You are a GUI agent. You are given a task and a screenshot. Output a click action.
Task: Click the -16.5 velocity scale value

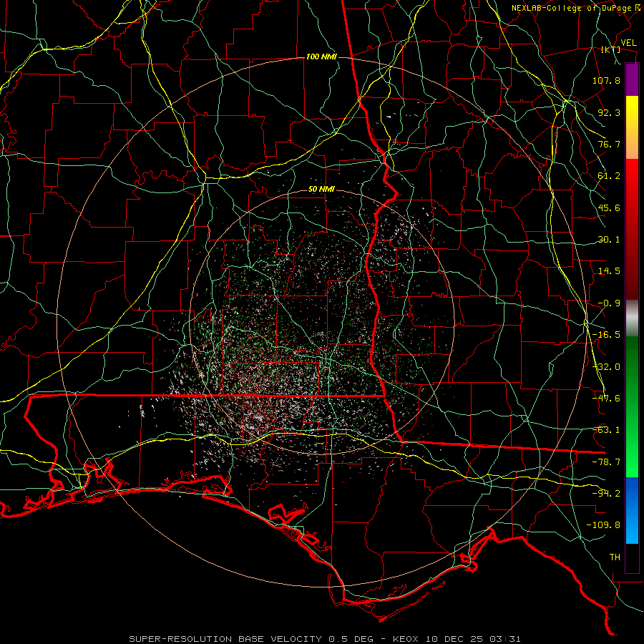(x=606, y=335)
